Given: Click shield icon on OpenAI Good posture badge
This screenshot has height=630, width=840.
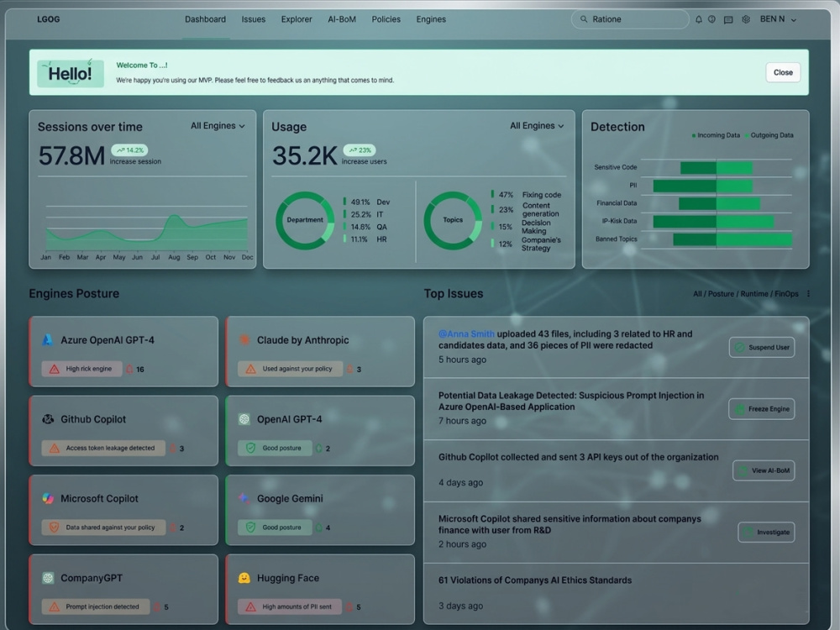Looking at the screenshot, I should click(250, 448).
